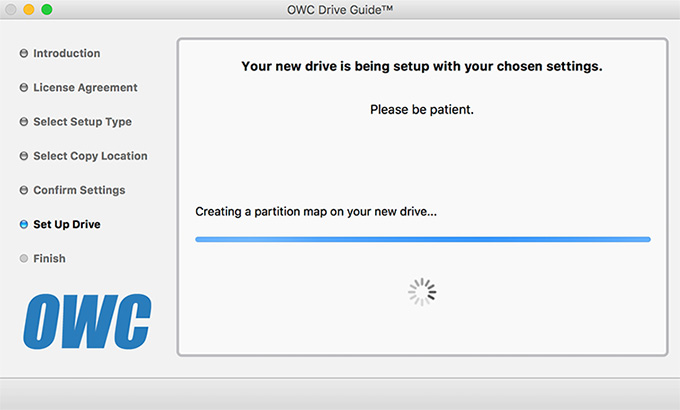Click the Select Setup Type bullet icon

point(24,122)
